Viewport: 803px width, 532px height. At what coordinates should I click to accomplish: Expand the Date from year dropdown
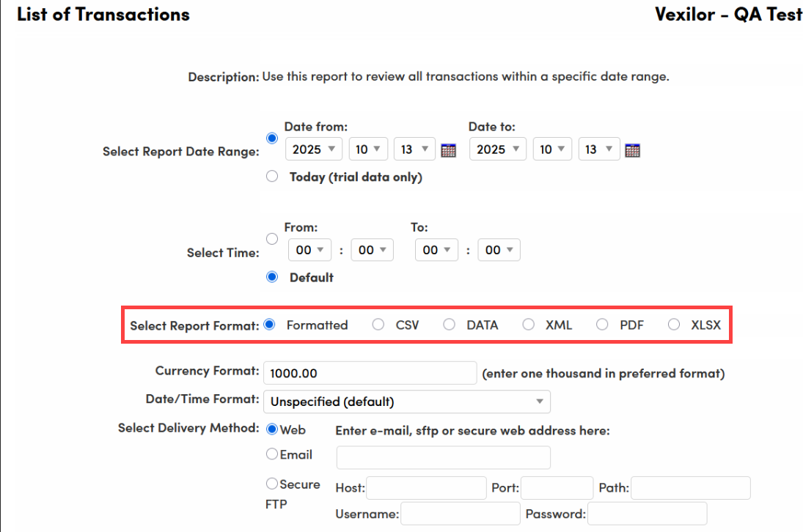click(314, 149)
